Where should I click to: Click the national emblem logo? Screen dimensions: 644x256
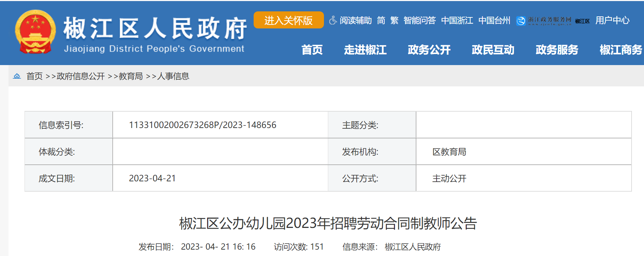(35, 32)
